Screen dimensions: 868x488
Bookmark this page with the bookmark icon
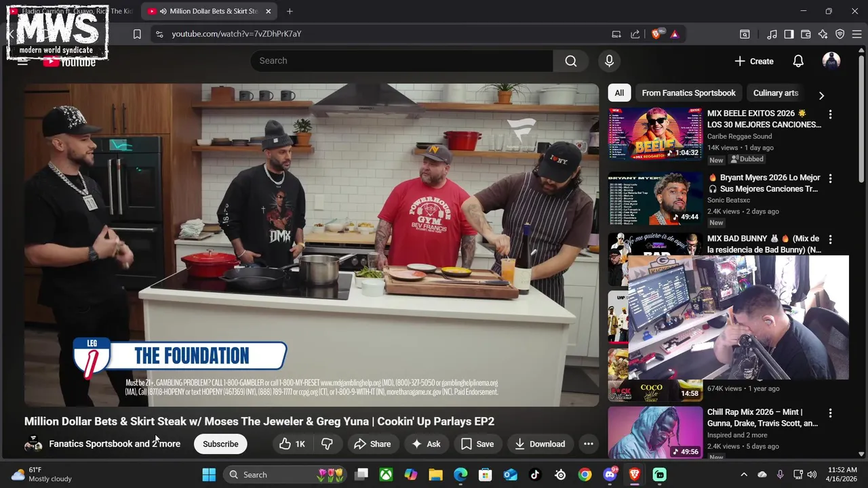(x=137, y=34)
